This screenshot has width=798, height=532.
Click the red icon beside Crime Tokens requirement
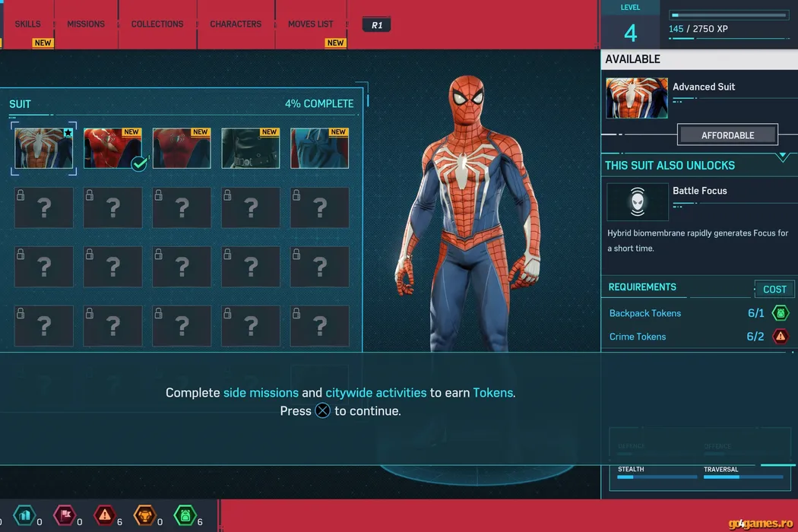[x=780, y=337]
